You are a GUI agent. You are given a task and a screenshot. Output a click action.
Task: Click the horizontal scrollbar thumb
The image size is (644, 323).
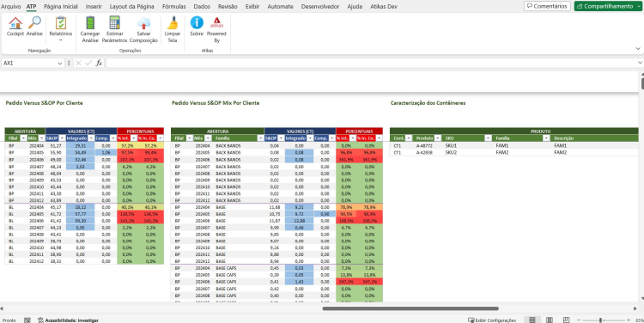click(x=410, y=308)
